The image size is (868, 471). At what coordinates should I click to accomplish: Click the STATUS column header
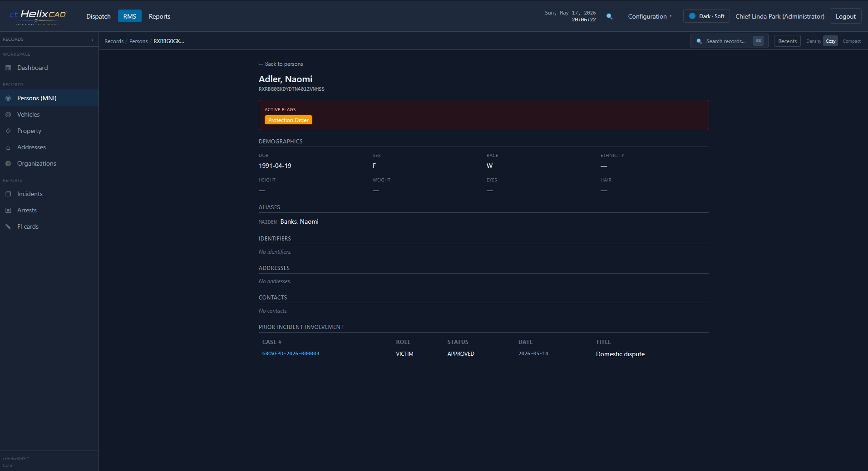tap(458, 342)
